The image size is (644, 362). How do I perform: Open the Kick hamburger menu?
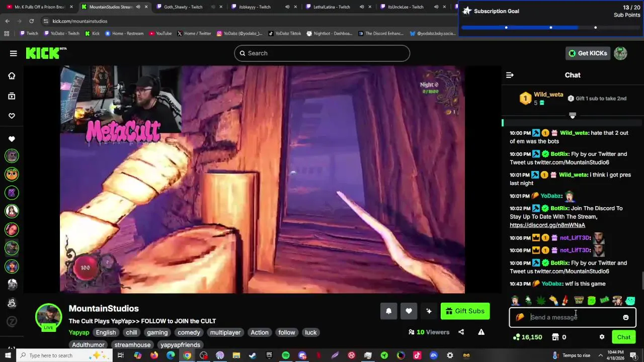pos(14,53)
